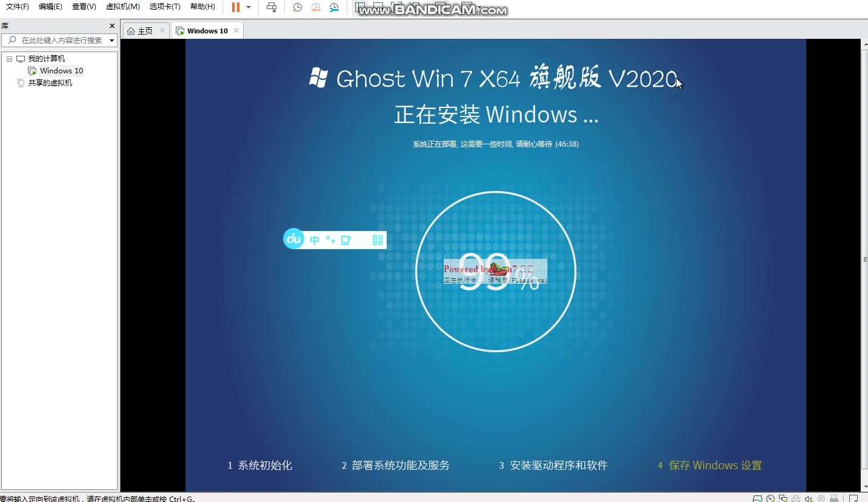The height and width of the screenshot is (502, 868).
Task: Open the dropdown arrow beside the pause button
Action: (x=249, y=7)
